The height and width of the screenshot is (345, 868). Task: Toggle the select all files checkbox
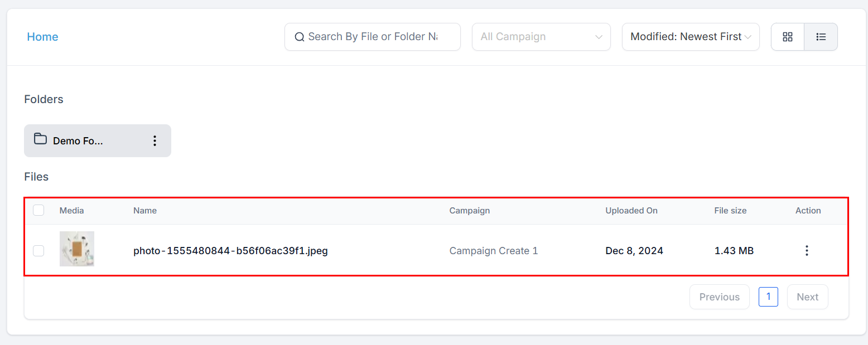tap(38, 210)
